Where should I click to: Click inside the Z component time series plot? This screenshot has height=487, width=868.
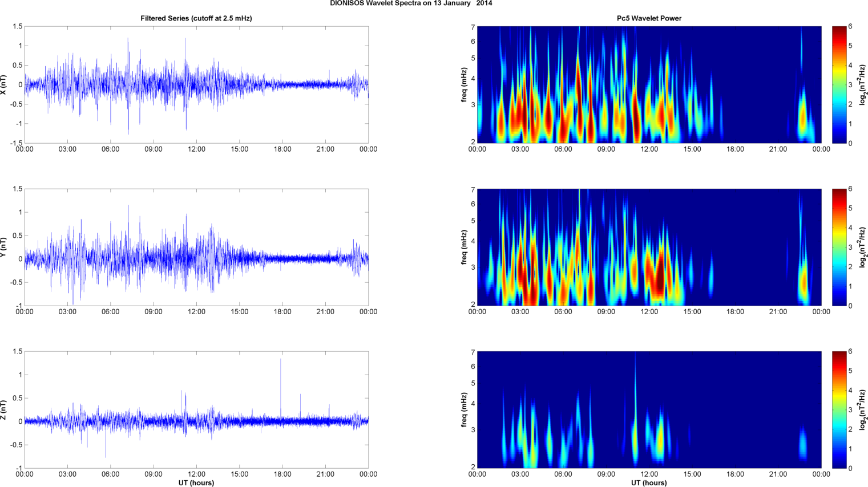[x=196, y=409]
